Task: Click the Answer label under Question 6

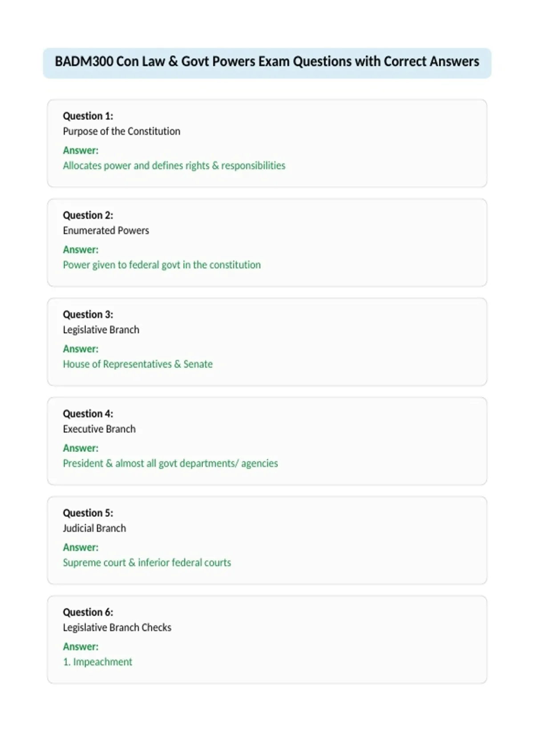Action: [81, 647]
